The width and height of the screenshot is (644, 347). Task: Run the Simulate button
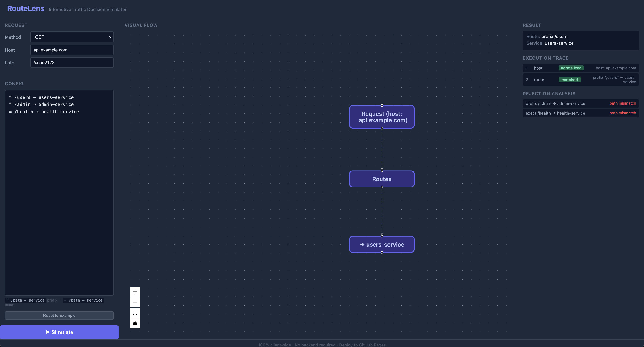tap(60, 332)
